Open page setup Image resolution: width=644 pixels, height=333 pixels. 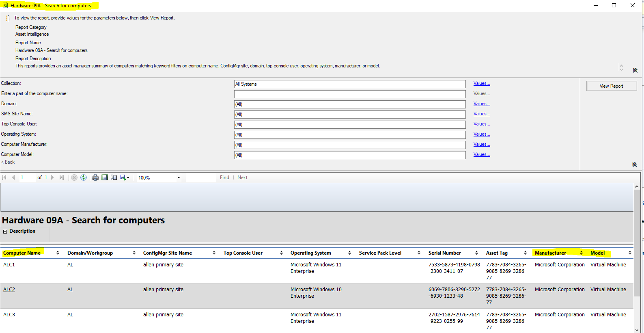pyautogui.click(x=114, y=177)
